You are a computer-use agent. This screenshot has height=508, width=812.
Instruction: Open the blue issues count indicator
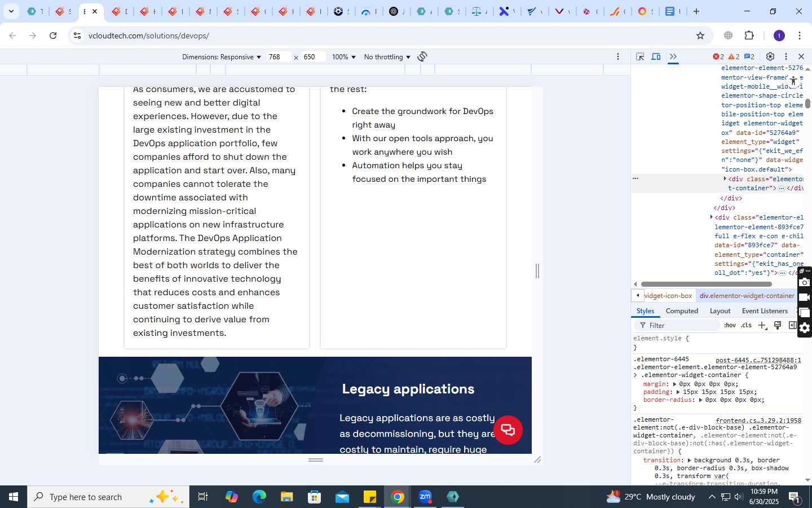(749, 56)
